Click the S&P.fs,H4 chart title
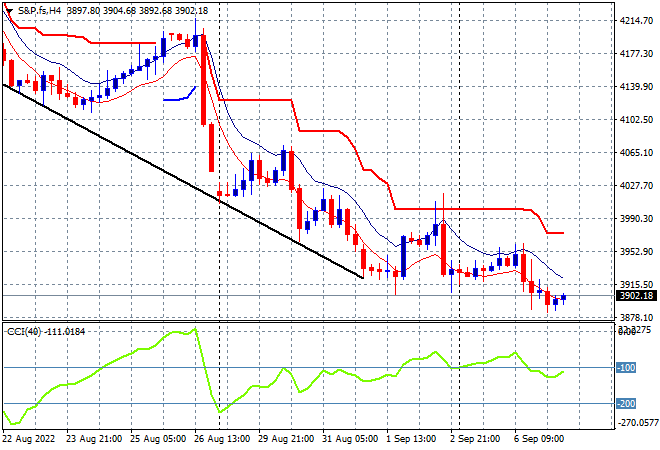 (x=39, y=11)
